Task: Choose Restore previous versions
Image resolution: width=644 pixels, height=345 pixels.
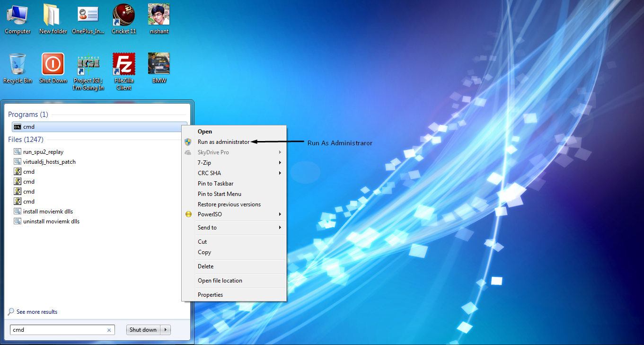Action: point(234,204)
